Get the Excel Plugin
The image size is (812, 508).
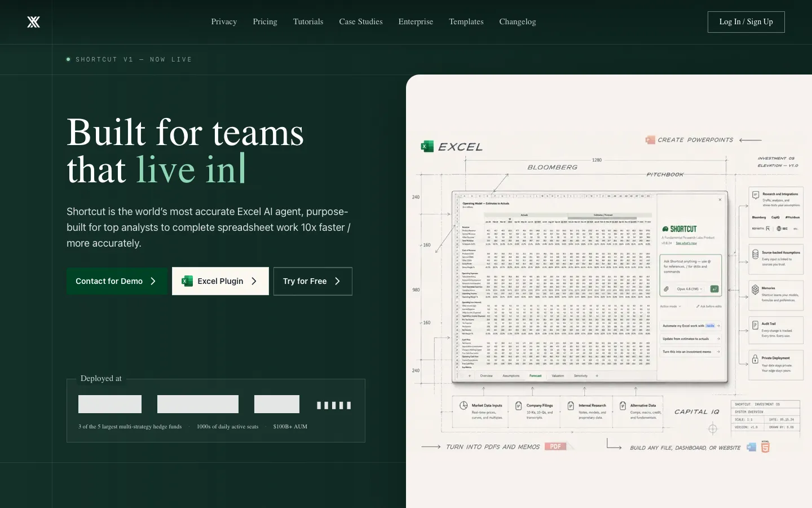220,281
